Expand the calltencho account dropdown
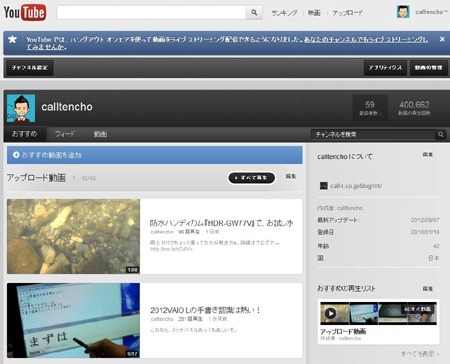 click(x=431, y=12)
